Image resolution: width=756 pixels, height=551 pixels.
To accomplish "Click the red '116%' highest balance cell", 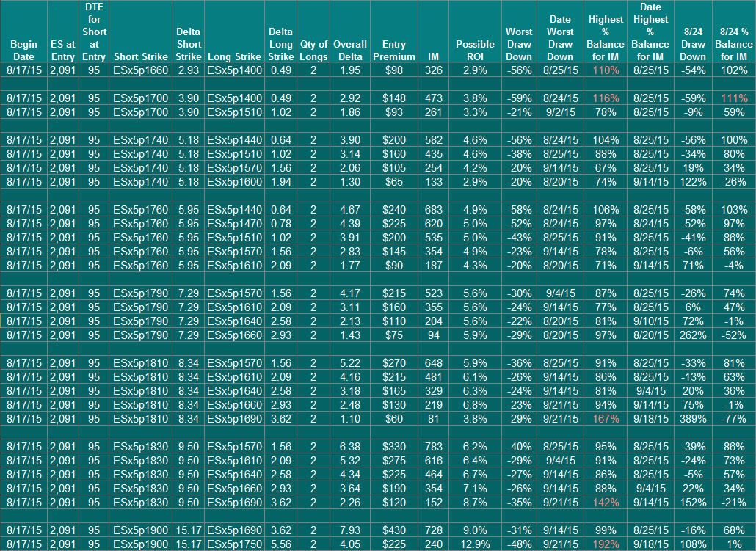I will click(x=606, y=98).
